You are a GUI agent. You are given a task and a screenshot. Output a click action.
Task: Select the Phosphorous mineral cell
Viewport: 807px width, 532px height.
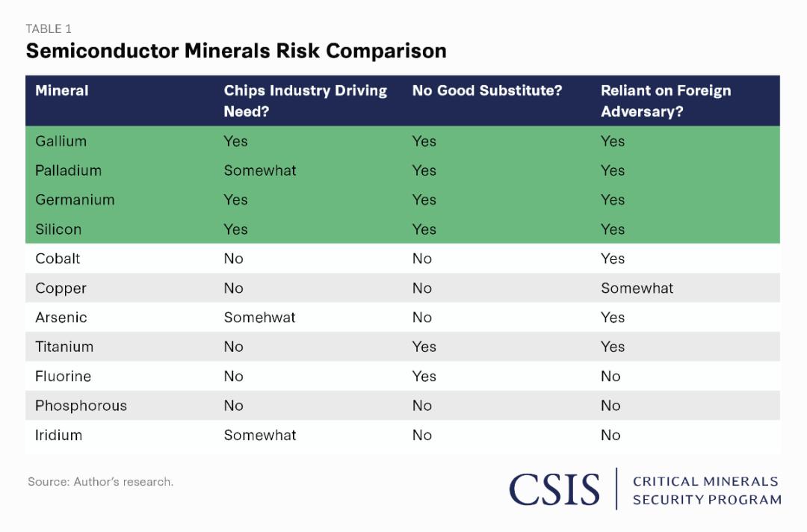[x=81, y=406]
